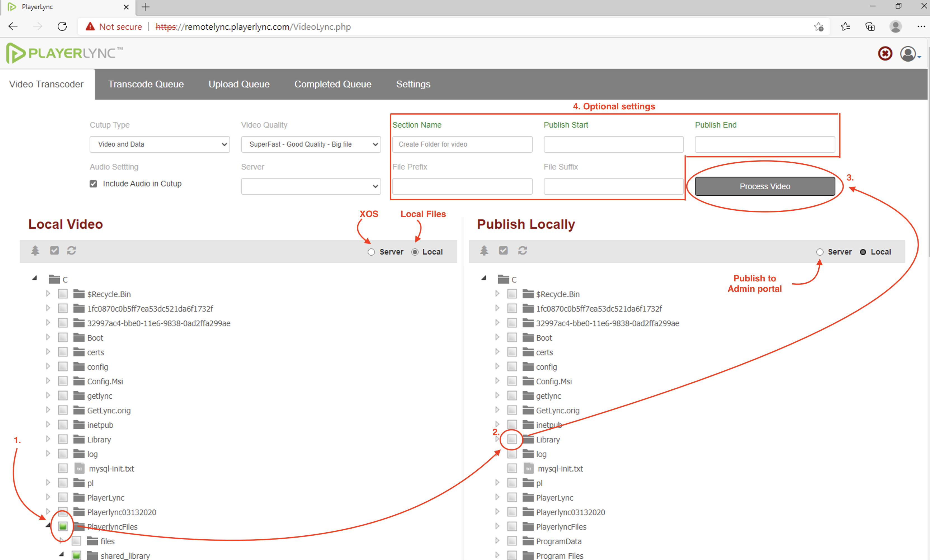
Task: Click the C drive folder icon in Local Video
Action: (x=54, y=279)
